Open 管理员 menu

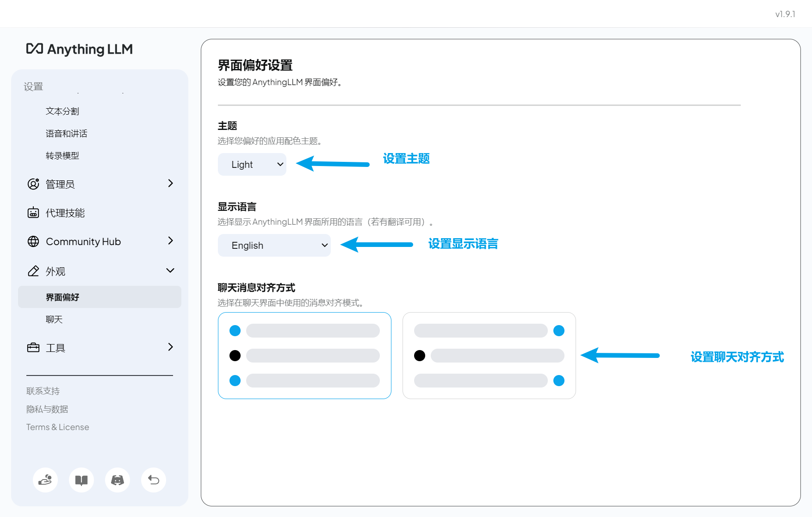[60, 184]
